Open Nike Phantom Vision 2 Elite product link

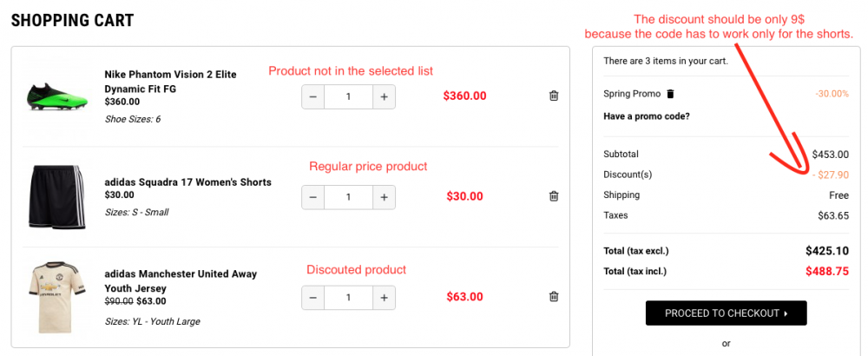pyautogui.click(x=170, y=82)
